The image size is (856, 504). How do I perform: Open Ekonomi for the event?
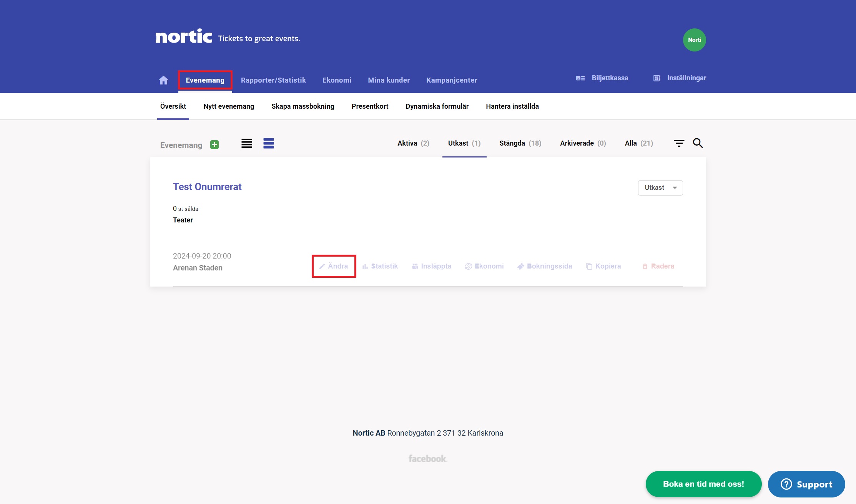tap(484, 266)
